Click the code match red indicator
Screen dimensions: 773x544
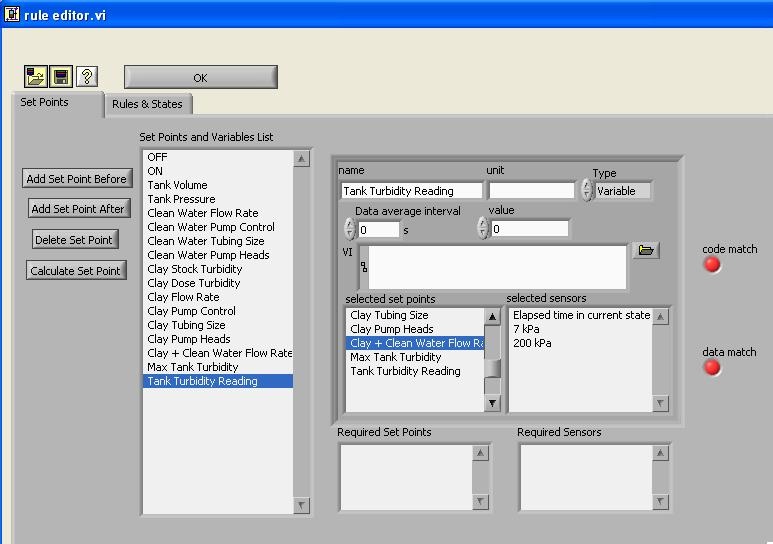pyautogui.click(x=712, y=265)
